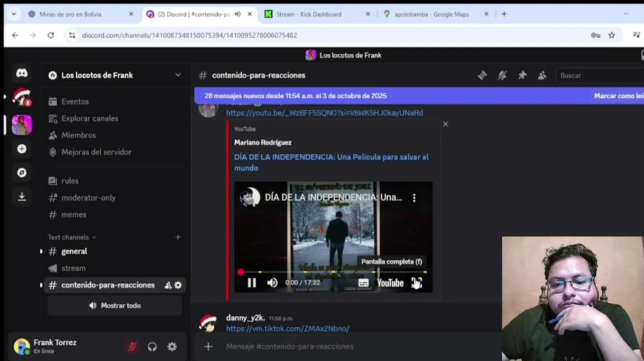The width and height of the screenshot is (644, 361).
Task: Click the video channel avatar thumbnail
Action: [x=250, y=198]
